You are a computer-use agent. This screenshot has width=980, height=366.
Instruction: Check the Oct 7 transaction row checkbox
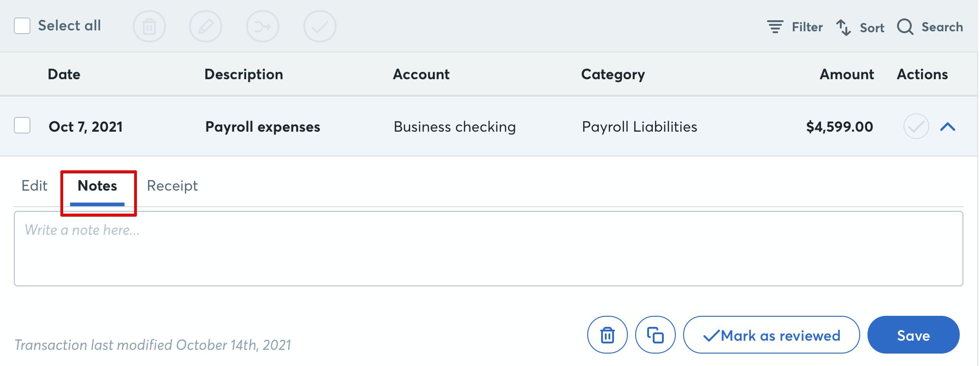click(22, 126)
